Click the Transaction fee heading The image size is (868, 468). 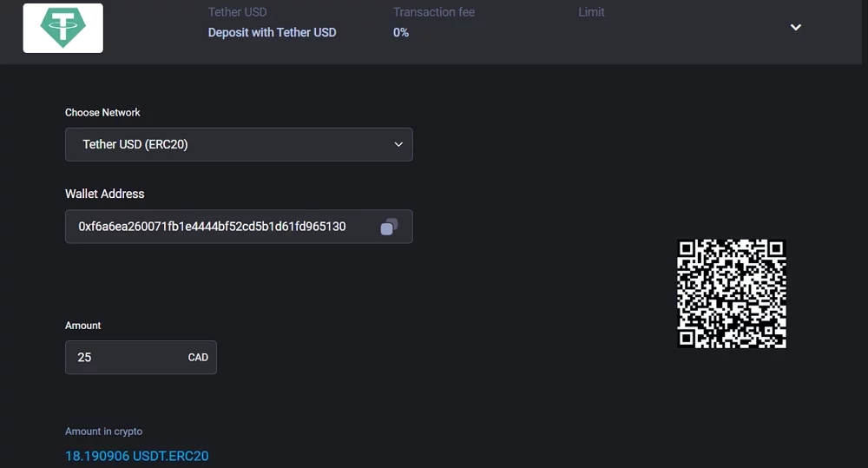433,12
